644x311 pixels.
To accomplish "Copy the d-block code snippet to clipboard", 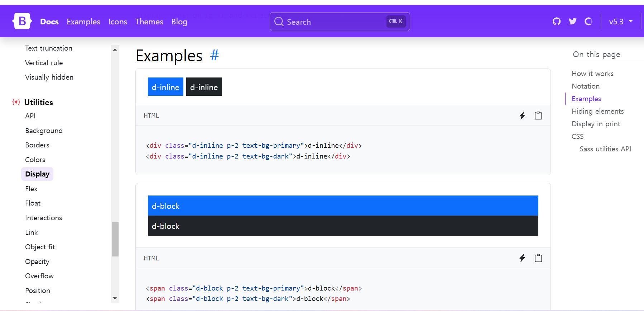I will click(538, 258).
